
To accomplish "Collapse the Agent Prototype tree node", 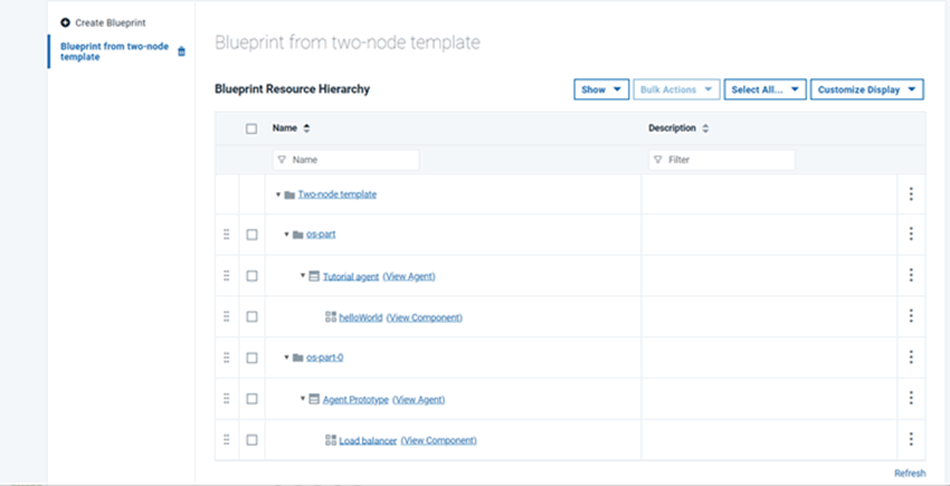I will point(302,398).
